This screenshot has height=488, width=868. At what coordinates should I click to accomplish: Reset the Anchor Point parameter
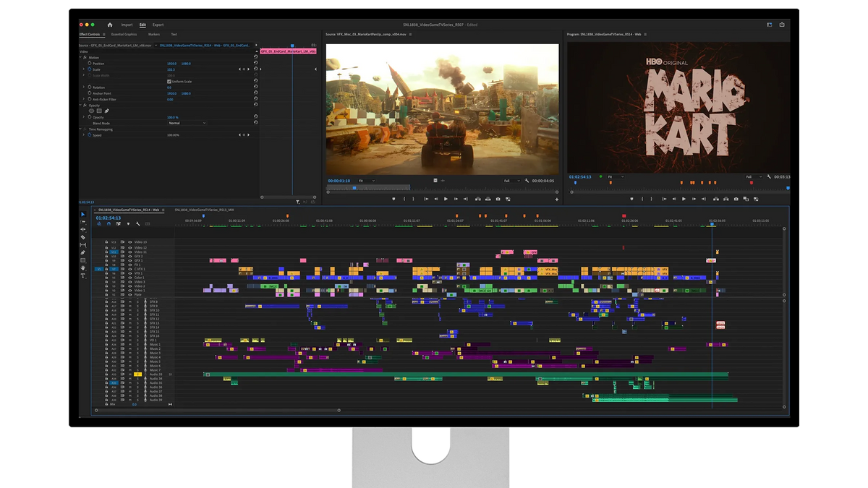(255, 93)
